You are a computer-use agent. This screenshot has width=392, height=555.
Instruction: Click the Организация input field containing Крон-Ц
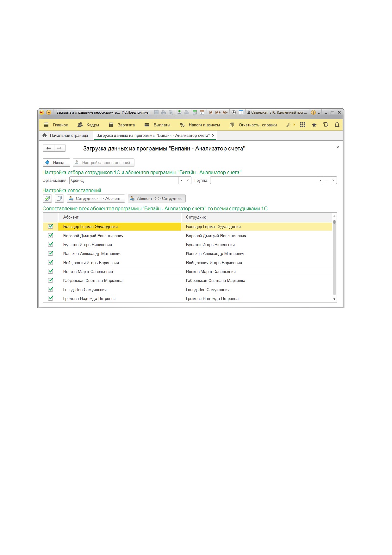click(124, 180)
